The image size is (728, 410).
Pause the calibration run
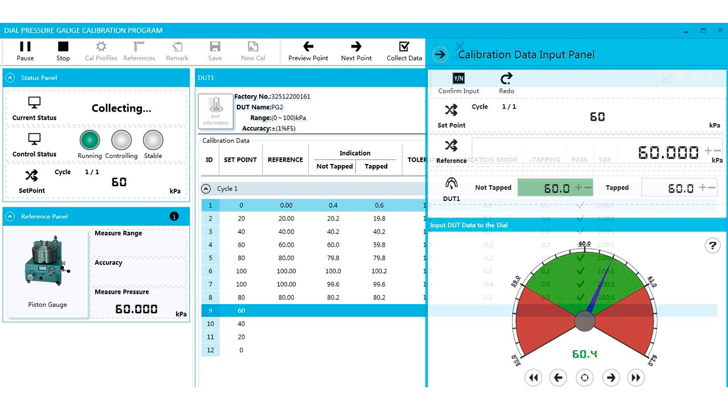pyautogui.click(x=25, y=50)
